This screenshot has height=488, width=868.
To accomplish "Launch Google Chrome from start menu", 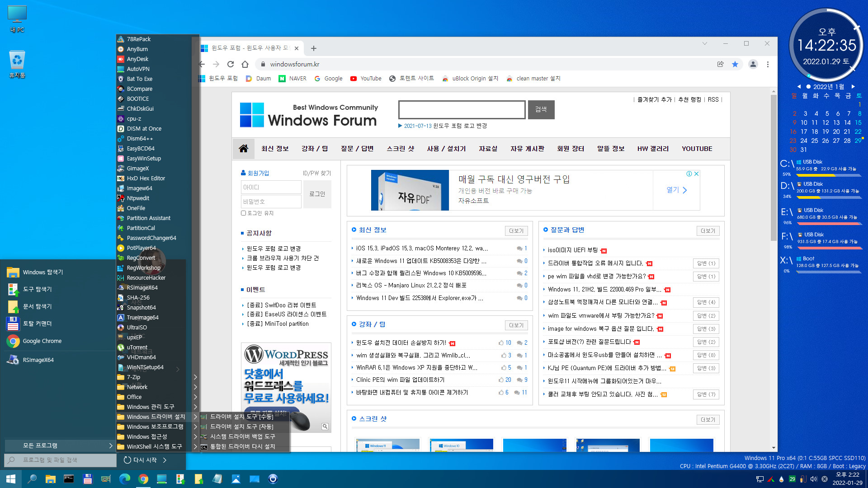I will [42, 341].
